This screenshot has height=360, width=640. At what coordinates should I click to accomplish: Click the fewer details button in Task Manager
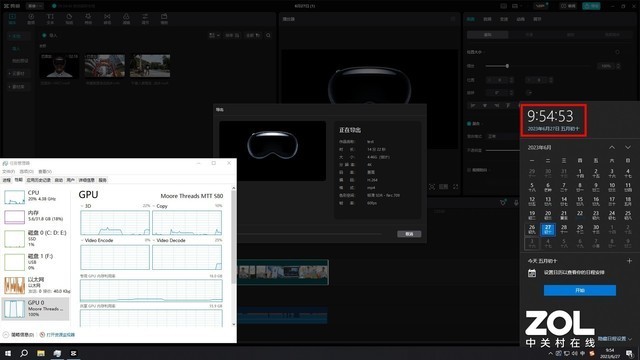(x=18, y=335)
